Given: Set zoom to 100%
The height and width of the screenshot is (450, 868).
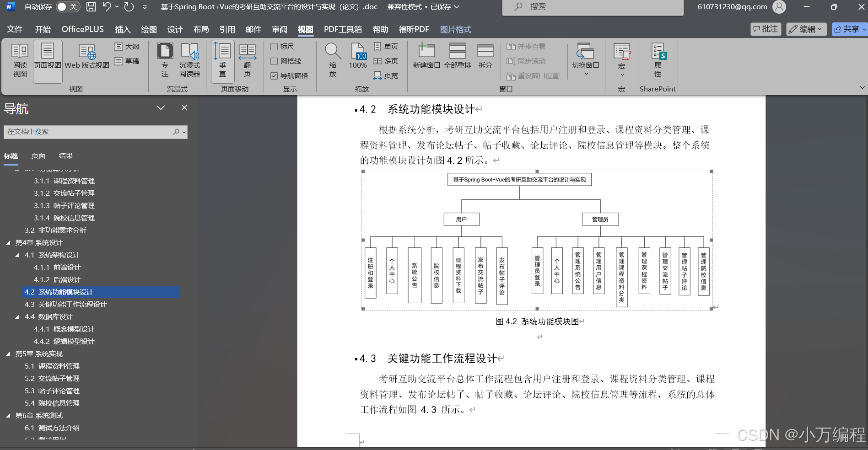Looking at the screenshot, I should [x=358, y=56].
